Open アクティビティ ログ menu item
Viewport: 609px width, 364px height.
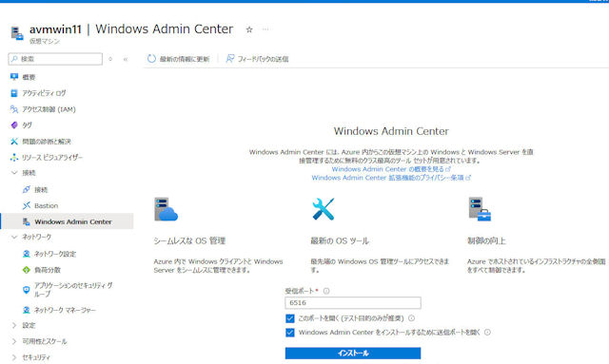[x=44, y=93]
